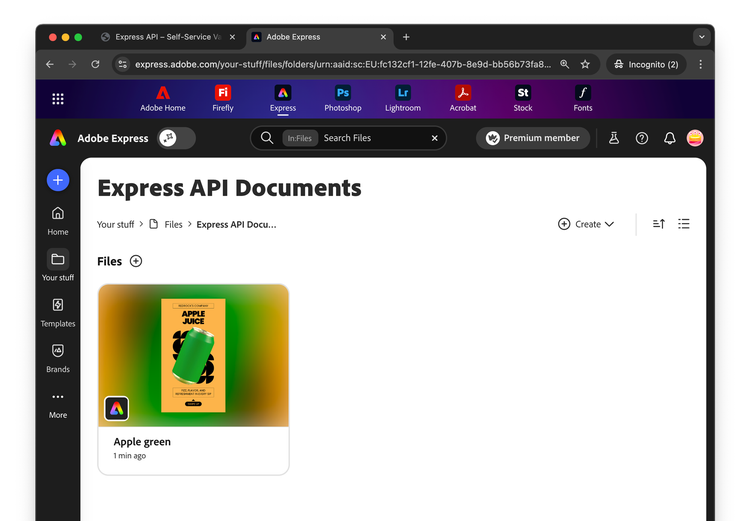Open the Adobe apps grid launcher
Viewport: 750px width, 521px height.
(58, 99)
